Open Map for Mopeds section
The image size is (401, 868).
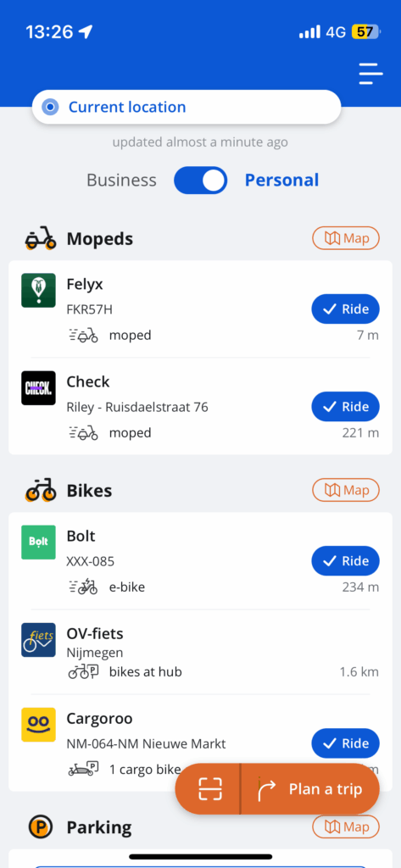(x=346, y=238)
